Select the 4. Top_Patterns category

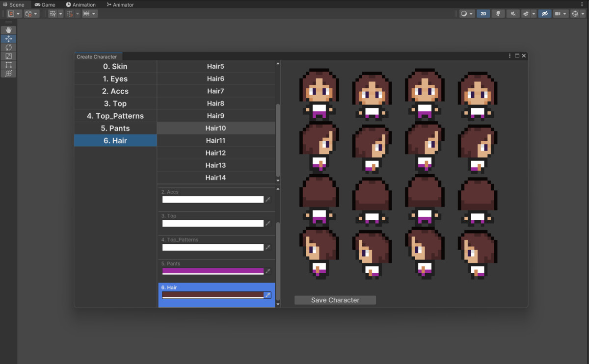point(115,116)
